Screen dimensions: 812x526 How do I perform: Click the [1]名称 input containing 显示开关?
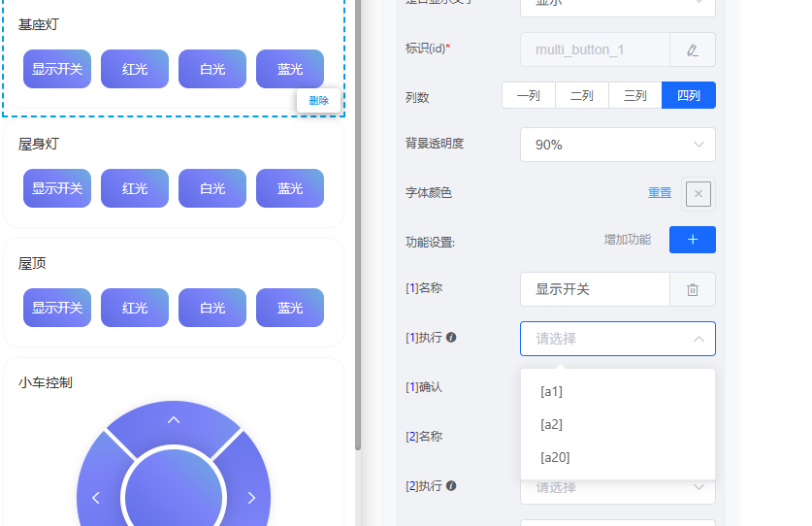click(x=595, y=289)
